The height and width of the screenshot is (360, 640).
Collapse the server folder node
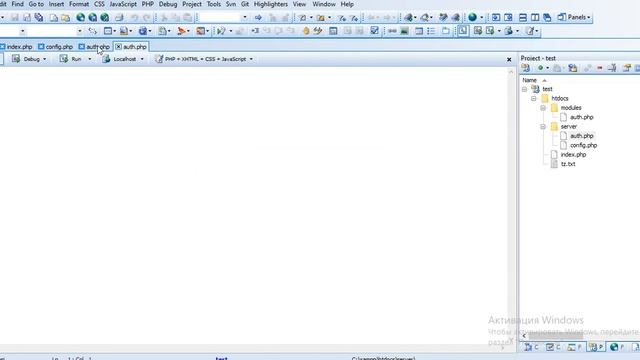tap(543, 127)
